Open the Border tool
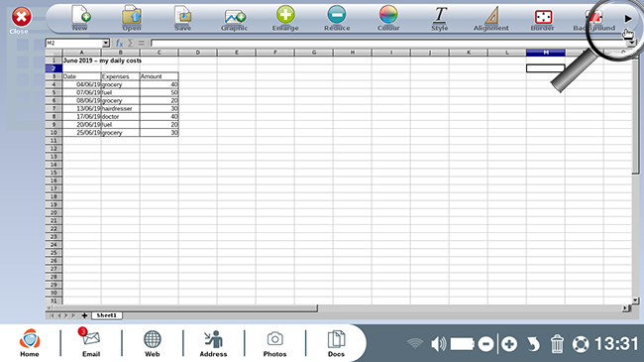 543,17
